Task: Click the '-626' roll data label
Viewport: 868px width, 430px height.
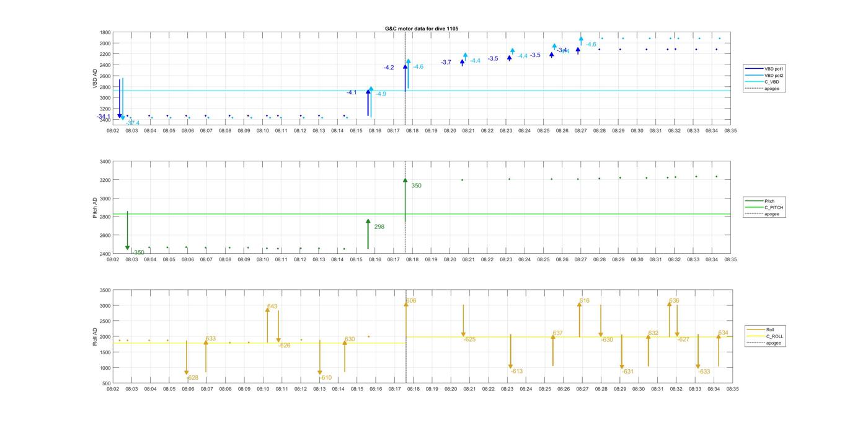Action: pos(285,346)
